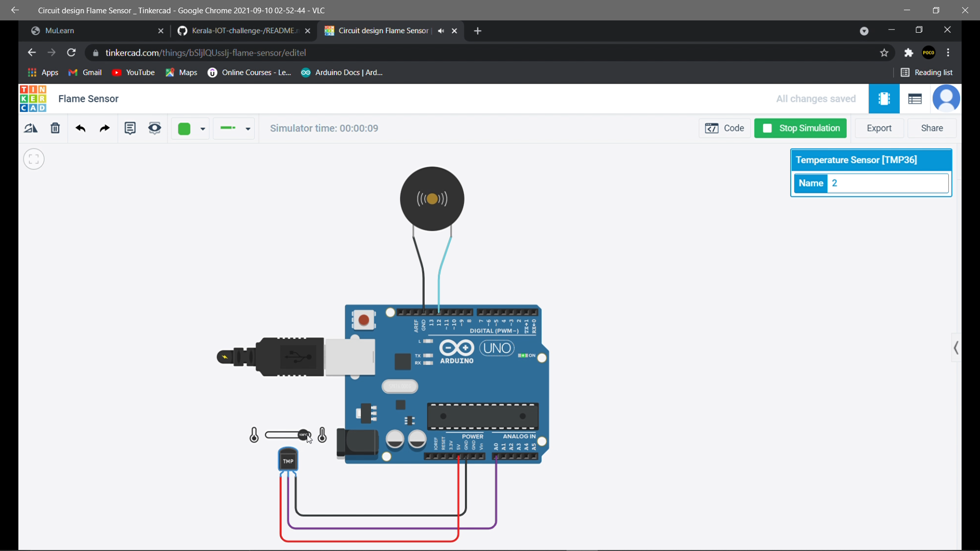The width and height of the screenshot is (980, 551).
Task: Open the Code editor panel
Action: 725,128
